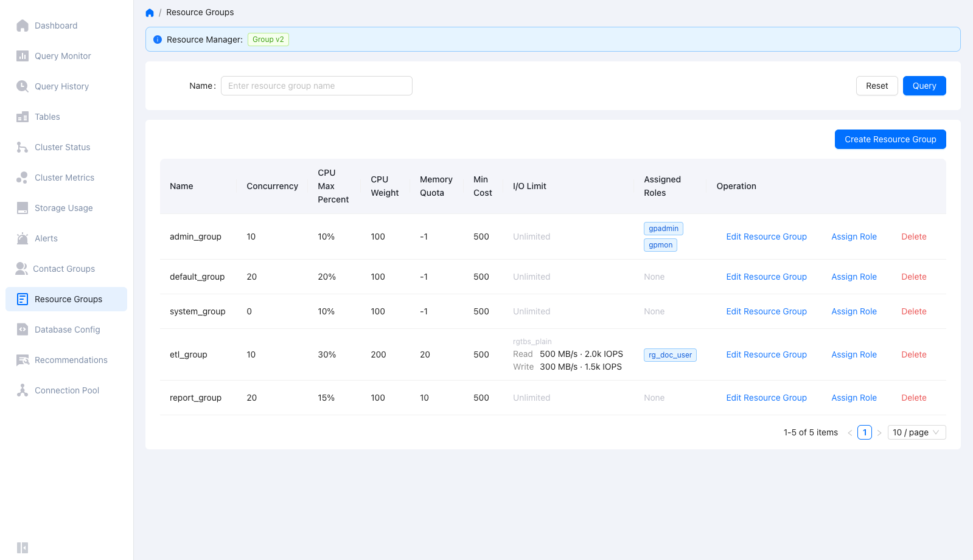
Task: Click the Database Config code icon
Action: click(23, 330)
